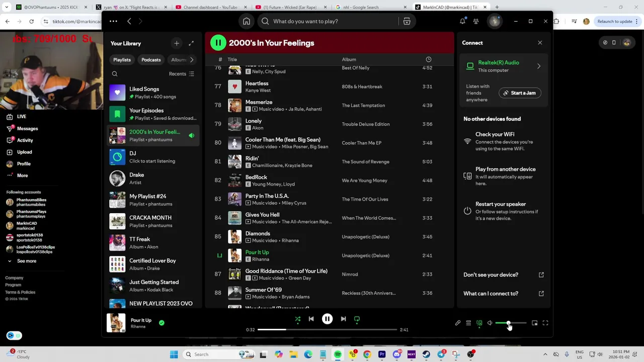Open Spotify three-dots menu

click(x=113, y=21)
